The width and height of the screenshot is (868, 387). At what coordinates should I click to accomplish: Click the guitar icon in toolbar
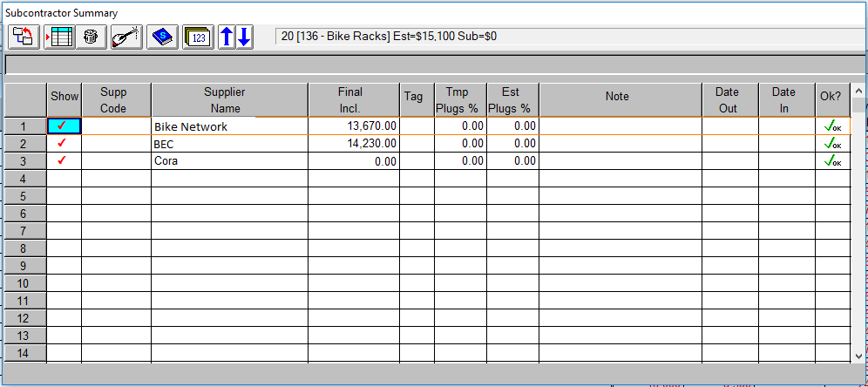coord(126,37)
